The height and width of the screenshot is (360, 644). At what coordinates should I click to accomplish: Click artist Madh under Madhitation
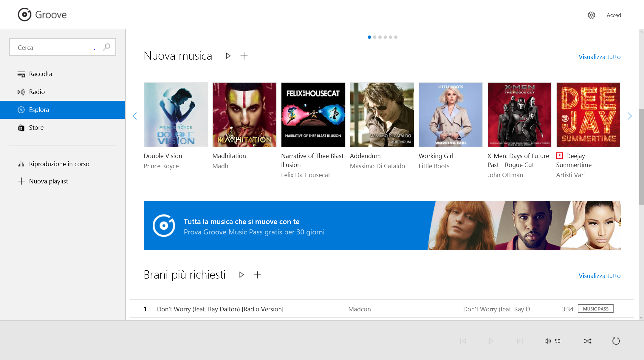pos(220,166)
